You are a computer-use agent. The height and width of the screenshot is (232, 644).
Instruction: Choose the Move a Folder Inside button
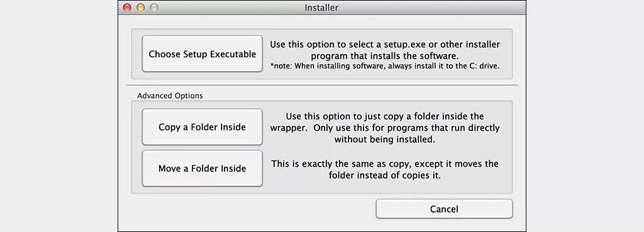202,168
